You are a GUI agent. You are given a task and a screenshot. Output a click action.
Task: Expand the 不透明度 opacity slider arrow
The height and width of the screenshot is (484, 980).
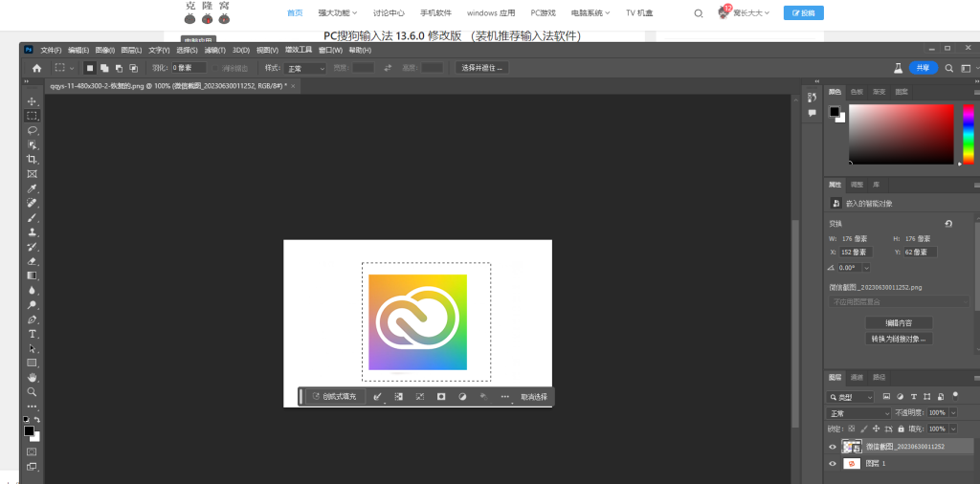coord(953,413)
